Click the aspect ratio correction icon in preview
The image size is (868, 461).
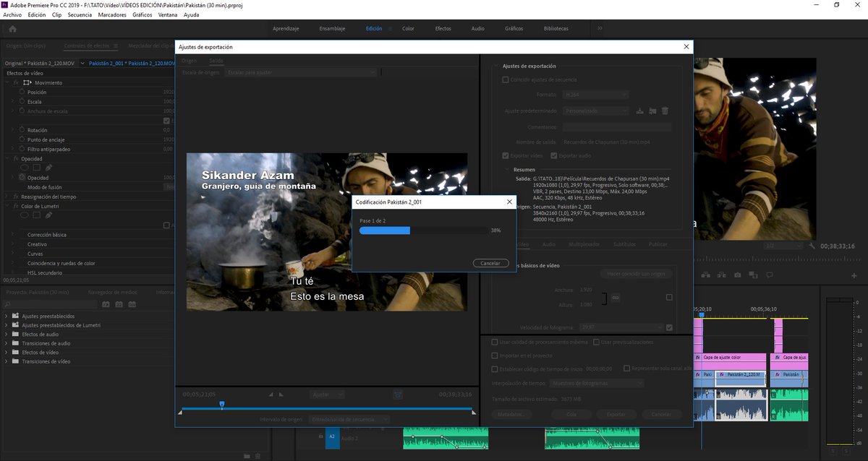pyautogui.click(x=398, y=395)
